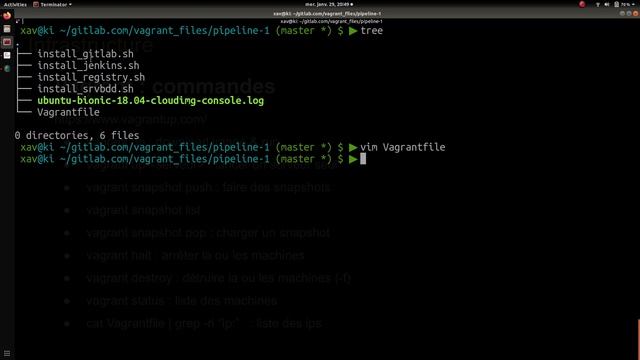
Task: Open the Terminator application menu
Action: 52,4
